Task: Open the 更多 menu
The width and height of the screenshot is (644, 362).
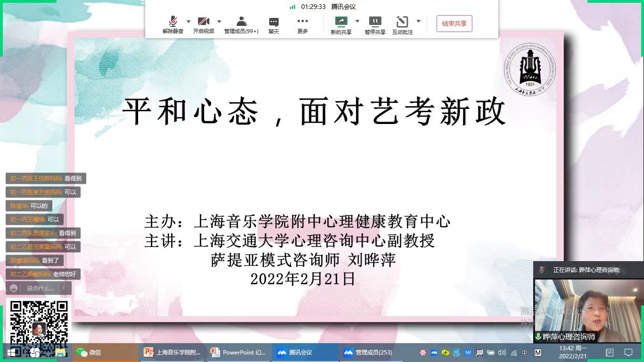Action: (303, 25)
